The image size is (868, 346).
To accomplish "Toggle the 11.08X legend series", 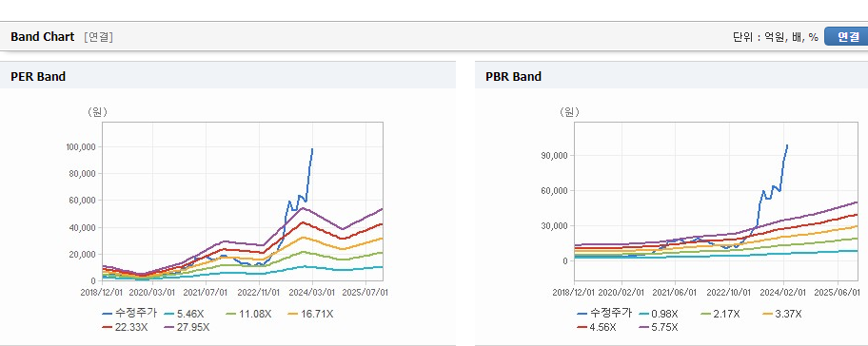I will pos(249,314).
